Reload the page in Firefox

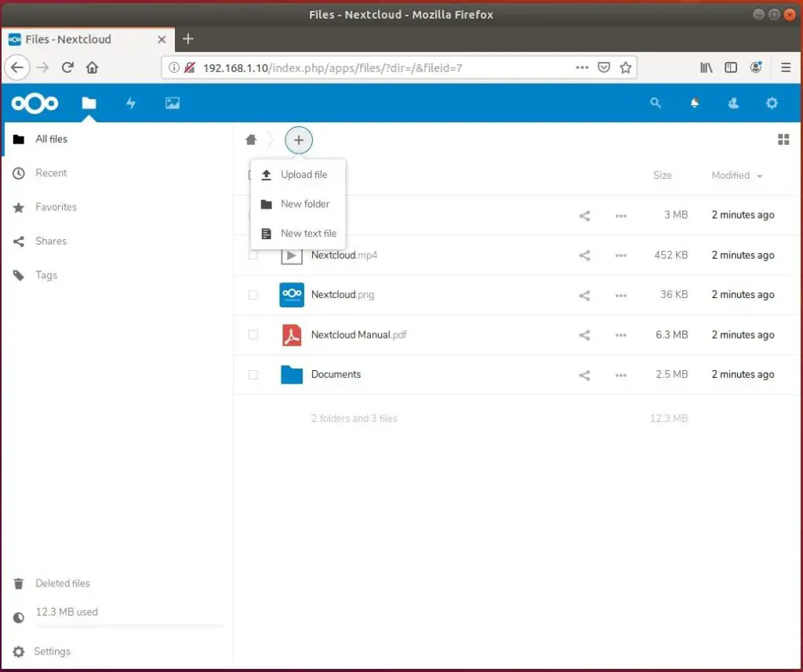67,67
